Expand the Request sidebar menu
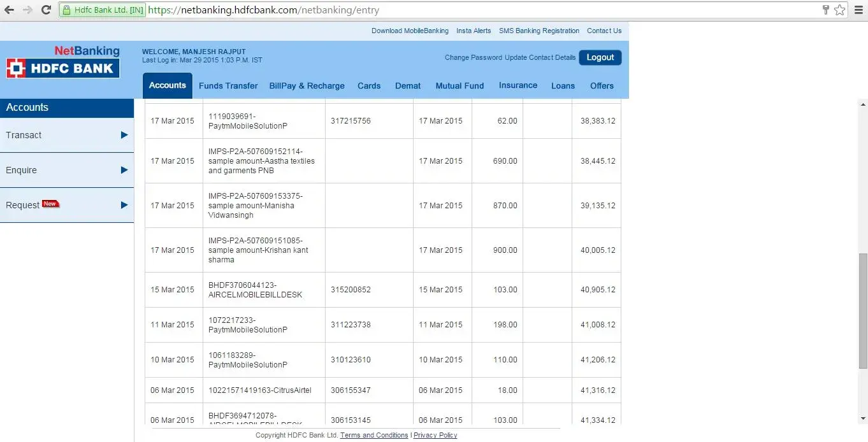Viewport: 868px width, 442px height. 66,205
